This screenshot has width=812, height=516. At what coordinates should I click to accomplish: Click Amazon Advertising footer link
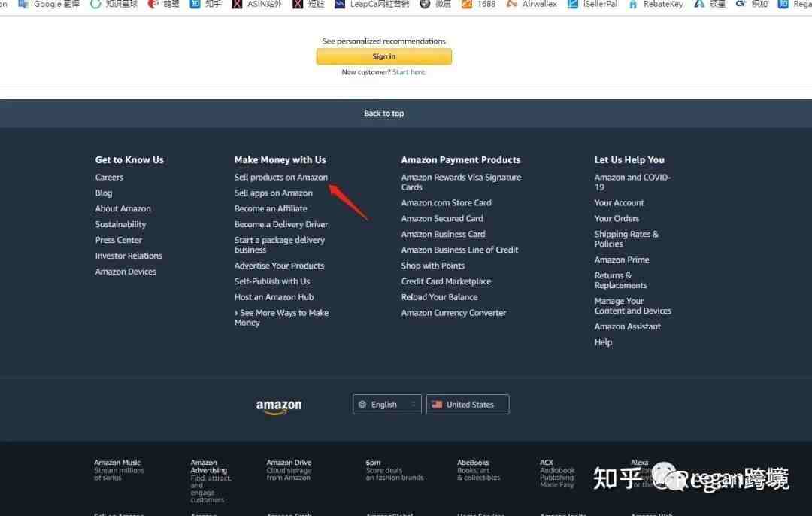(211, 481)
